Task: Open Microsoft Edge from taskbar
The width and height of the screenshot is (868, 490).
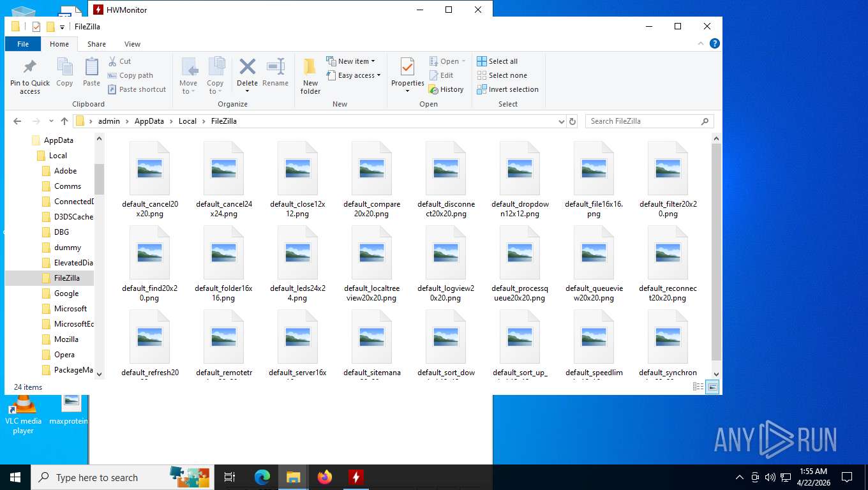Action: (x=262, y=477)
